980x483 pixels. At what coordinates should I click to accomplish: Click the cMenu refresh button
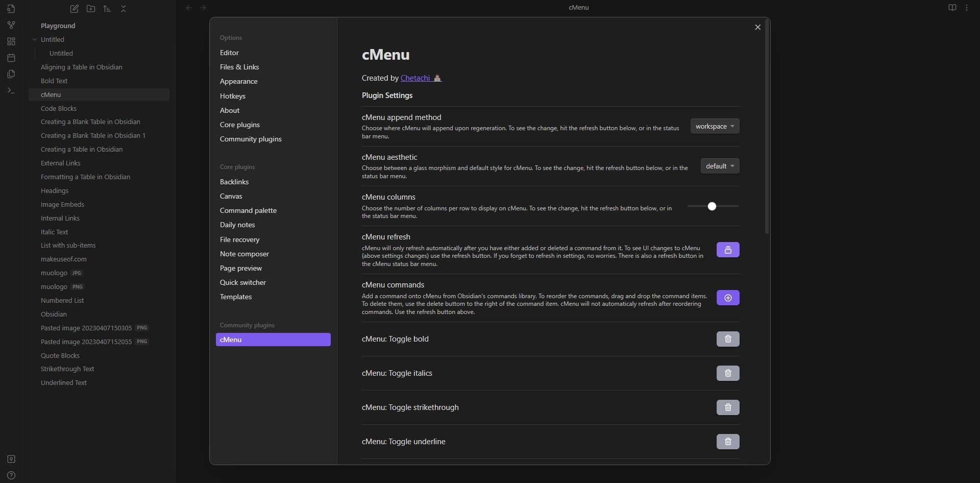[728, 250]
